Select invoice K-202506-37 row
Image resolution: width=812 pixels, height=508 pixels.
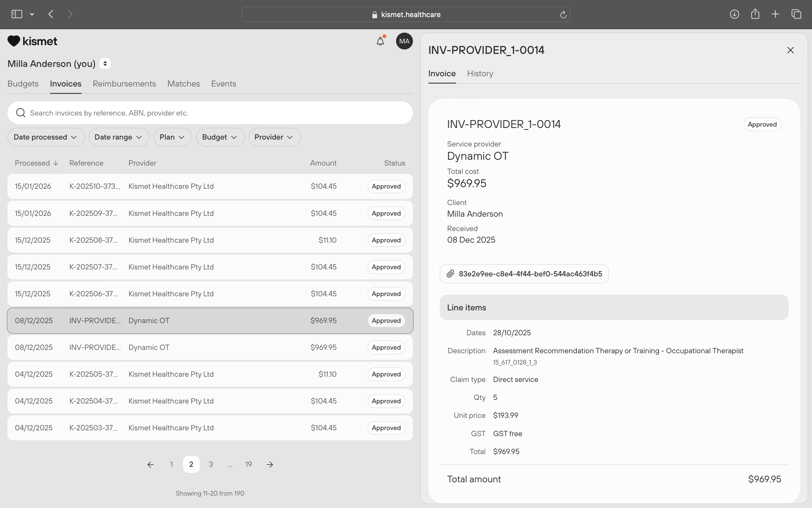[x=210, y=294]
